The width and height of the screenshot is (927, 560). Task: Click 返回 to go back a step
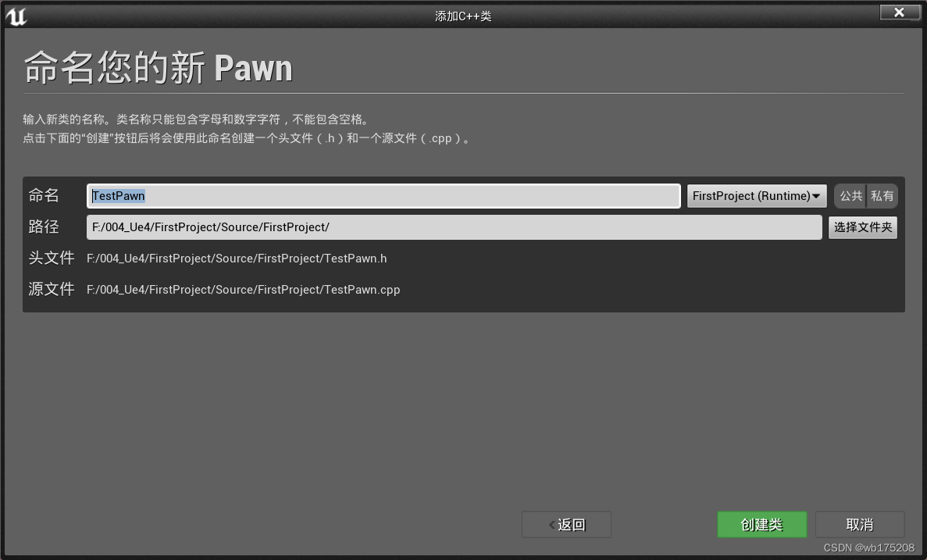[566, 524]
